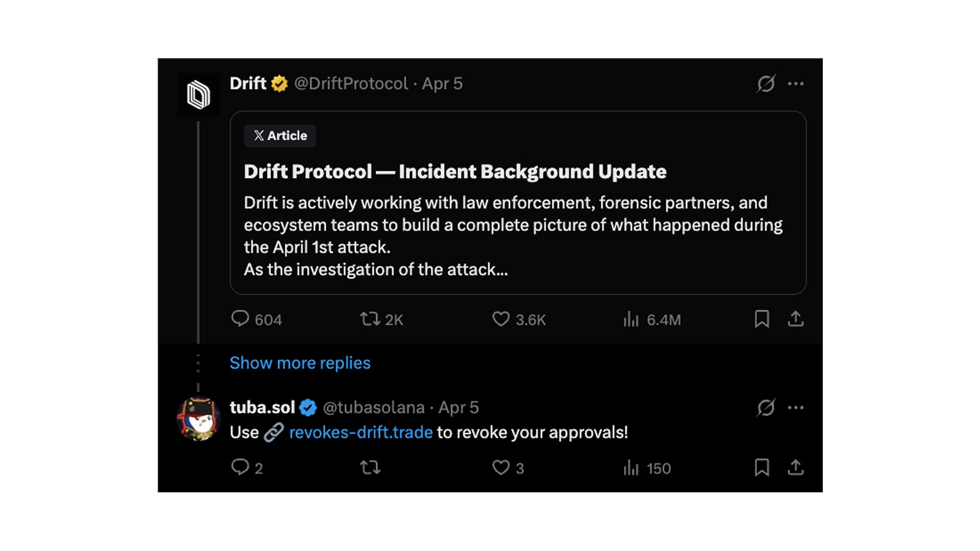Like the tuba.sol reply
The width and height of the screenshot is (980, 551).
(501, 467)
